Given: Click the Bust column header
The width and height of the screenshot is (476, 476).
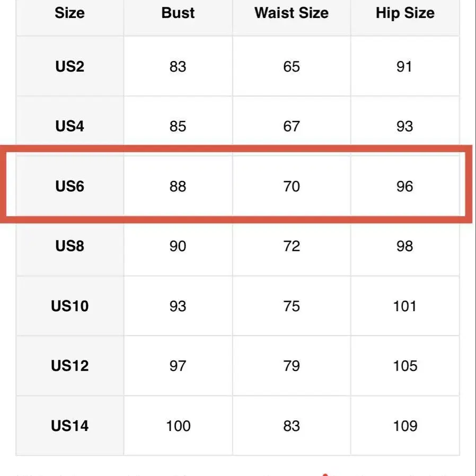Looking at the screenshot, I should pyautogui.click(x=178, y=13).
